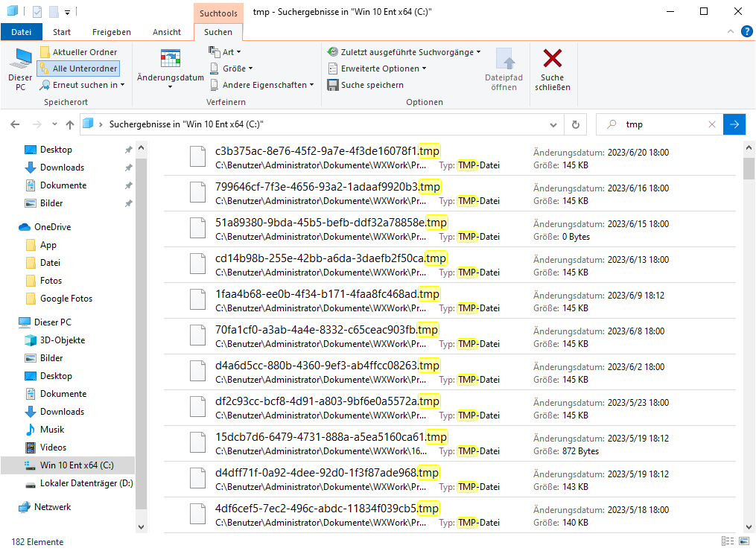Click the blue search go arrow
756x551 pixels.
pos(734,124)
